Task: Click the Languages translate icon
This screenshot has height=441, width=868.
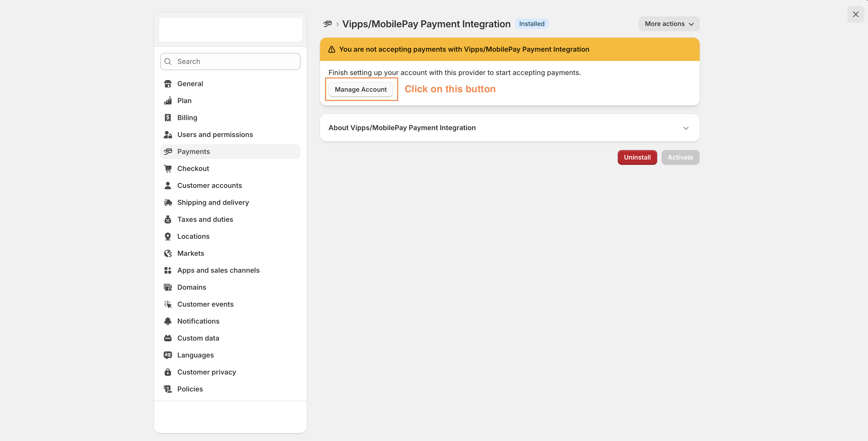Action: 168,355
